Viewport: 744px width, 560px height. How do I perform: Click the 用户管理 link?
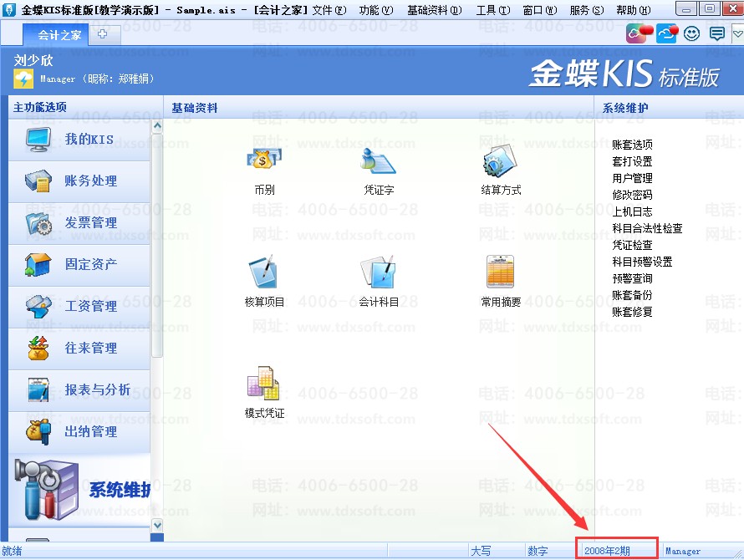pyautogui.click(x=632, y=178)
